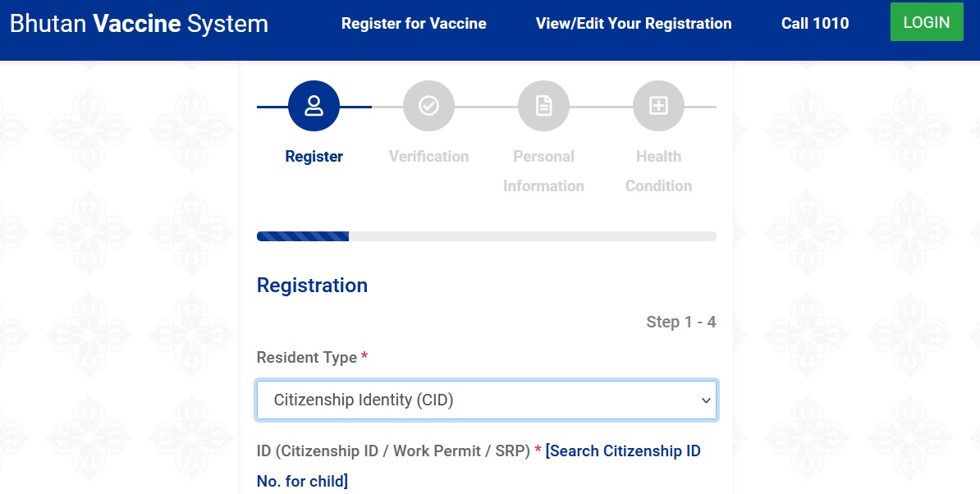
Task: Click the Register step person icon
Action: tap(314, 106)
